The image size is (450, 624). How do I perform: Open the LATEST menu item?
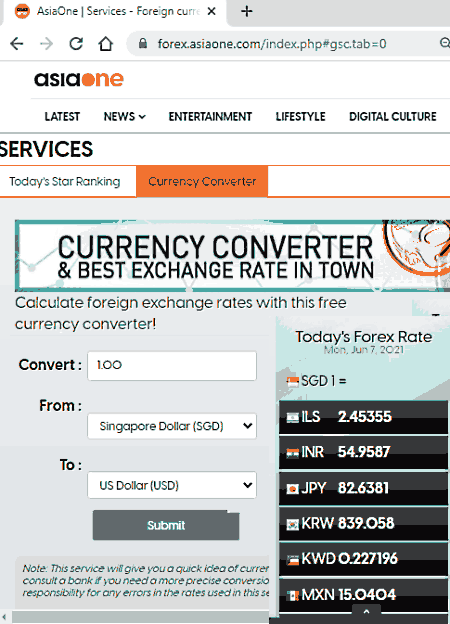[x=62, y=117]
